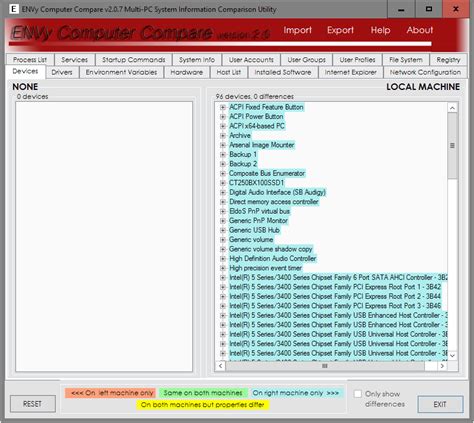
Task: Open the About menu
Action: click(420, 30)
